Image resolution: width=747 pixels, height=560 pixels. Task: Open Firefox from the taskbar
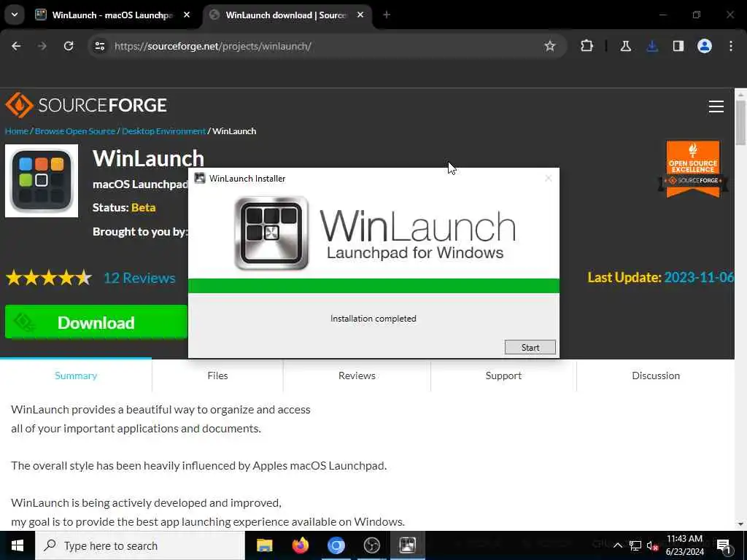300,545
